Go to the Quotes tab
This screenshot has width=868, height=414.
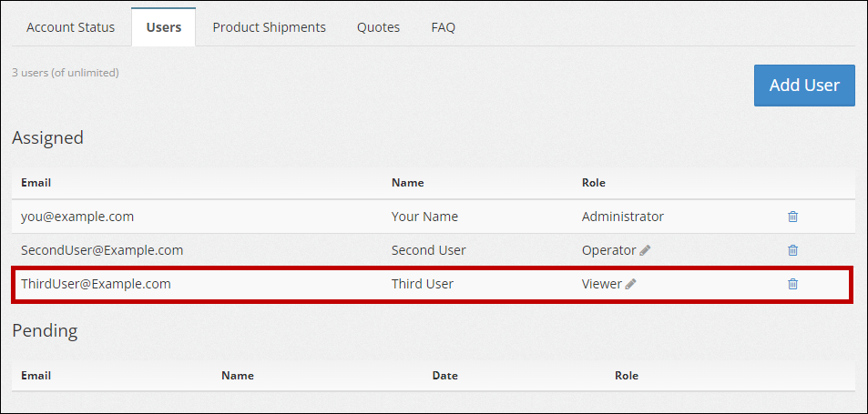coord(378,27)
